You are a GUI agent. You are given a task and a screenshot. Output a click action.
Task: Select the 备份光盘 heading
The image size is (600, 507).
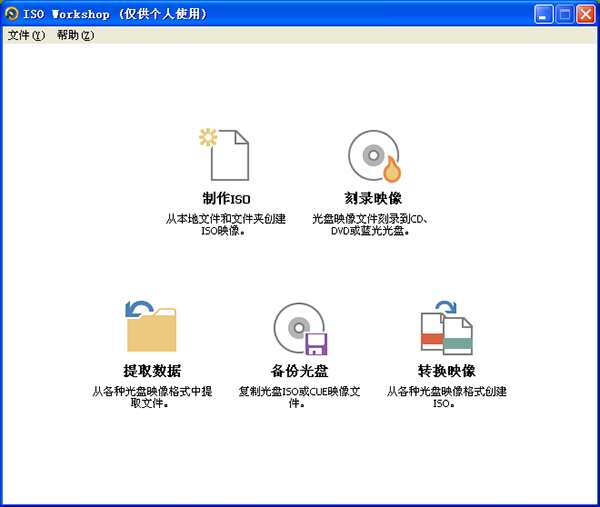(299, 371)
